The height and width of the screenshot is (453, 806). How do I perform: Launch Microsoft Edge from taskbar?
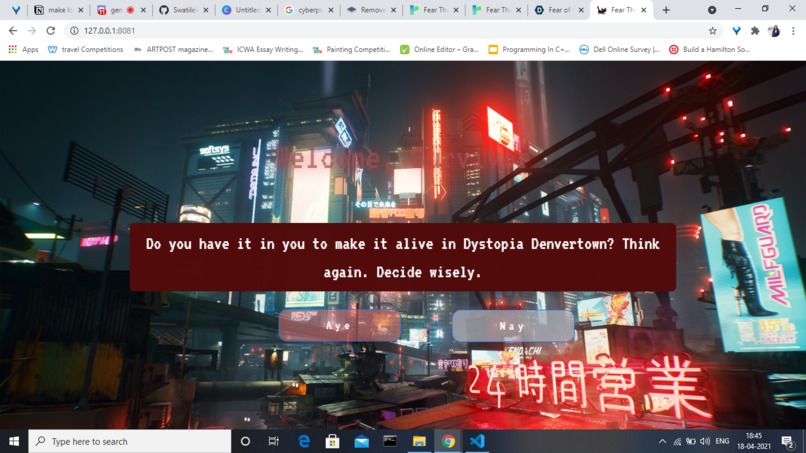tap(304, 441)
